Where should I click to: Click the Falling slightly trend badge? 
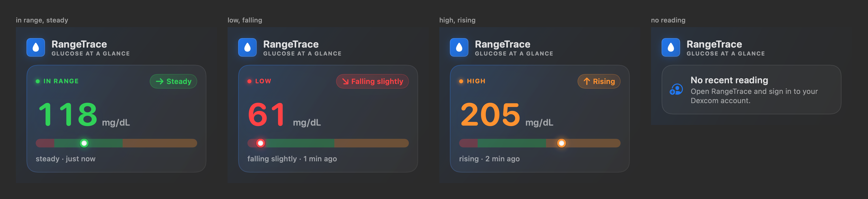pyautogui.click(x=372, y=82)
